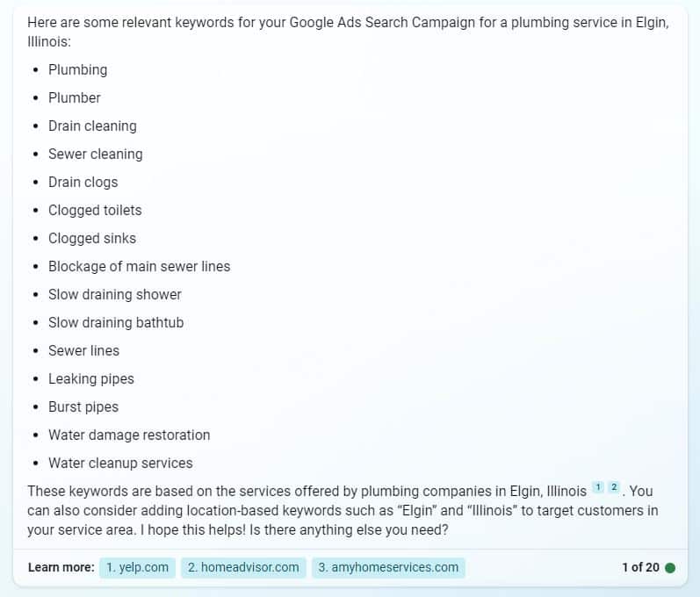Click "Water cleanup services" list item

coord(120,463)
